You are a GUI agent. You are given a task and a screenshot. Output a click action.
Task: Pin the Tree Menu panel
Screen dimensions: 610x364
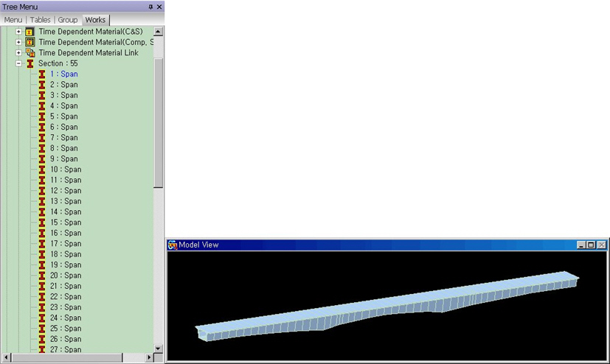click(x=150, y=7)
